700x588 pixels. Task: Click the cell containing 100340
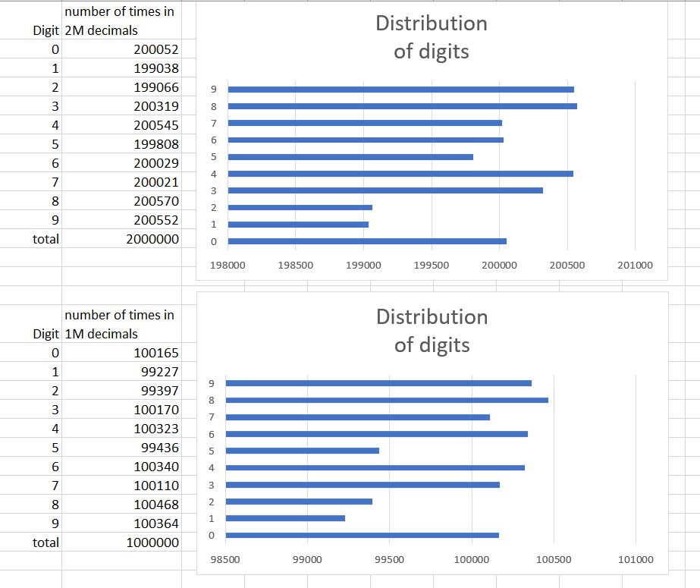121,467
